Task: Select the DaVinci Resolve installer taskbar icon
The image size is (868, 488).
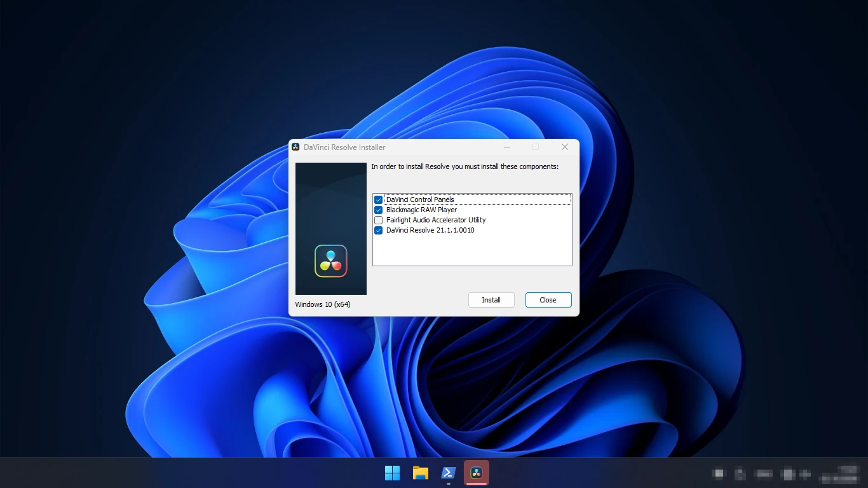Action: pyautogui.click(x=477, y=473)
